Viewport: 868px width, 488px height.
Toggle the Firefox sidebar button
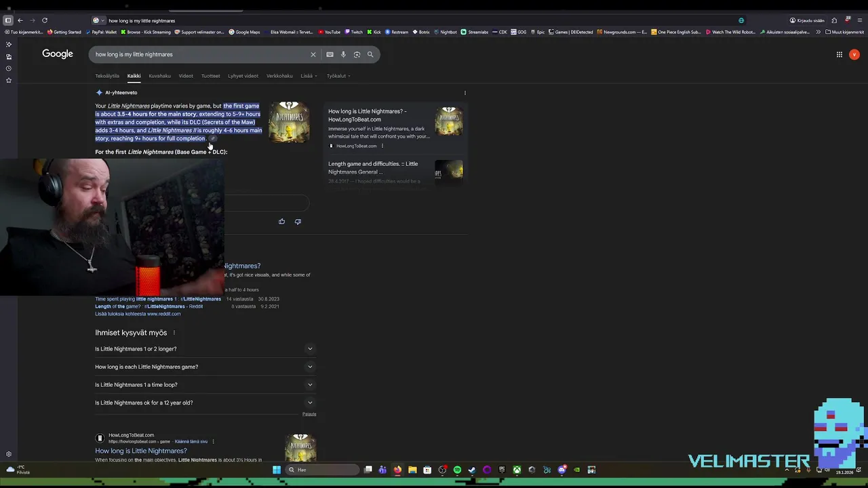click(x=8, y=20)
